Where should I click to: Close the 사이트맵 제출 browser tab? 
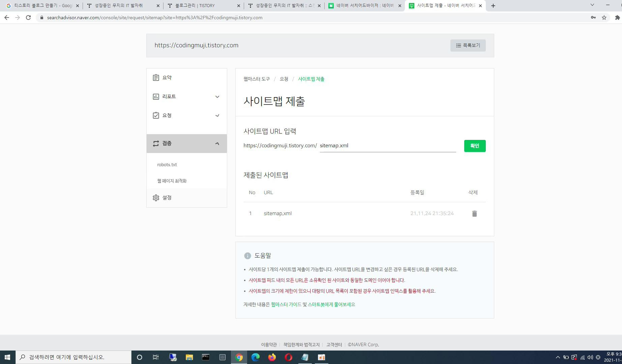[x=480, y=6]
